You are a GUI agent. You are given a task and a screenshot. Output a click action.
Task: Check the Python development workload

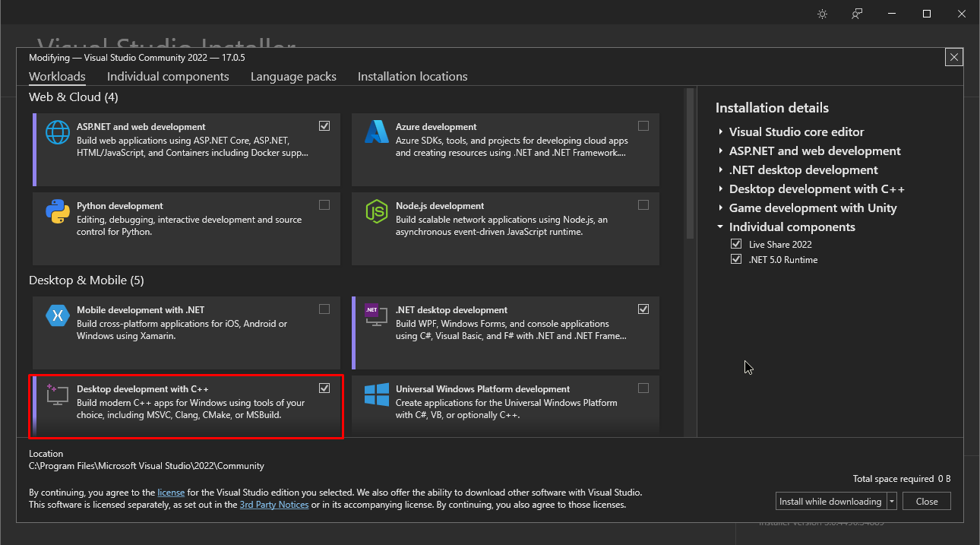(324, 204)
